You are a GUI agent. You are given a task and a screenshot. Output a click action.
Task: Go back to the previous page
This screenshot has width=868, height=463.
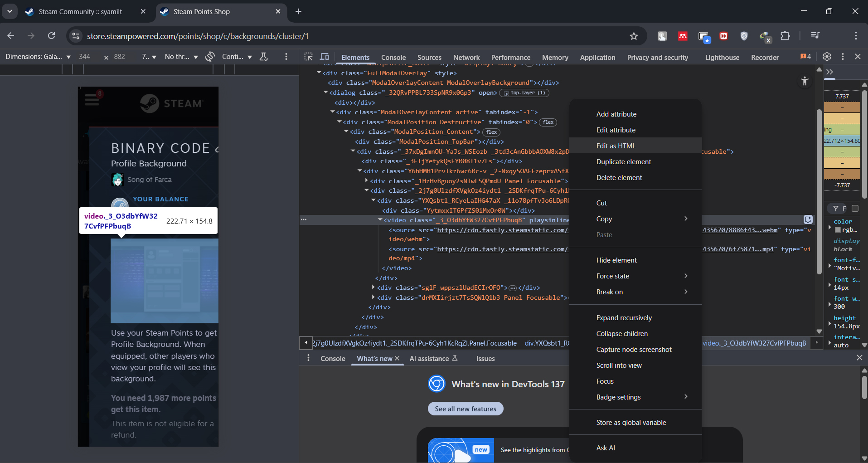(11, 36)
